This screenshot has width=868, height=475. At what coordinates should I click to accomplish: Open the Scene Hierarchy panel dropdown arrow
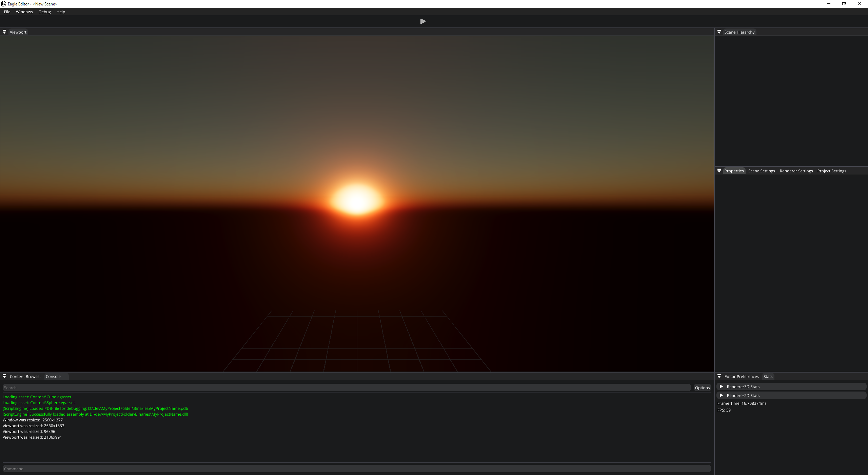[719, 32]
